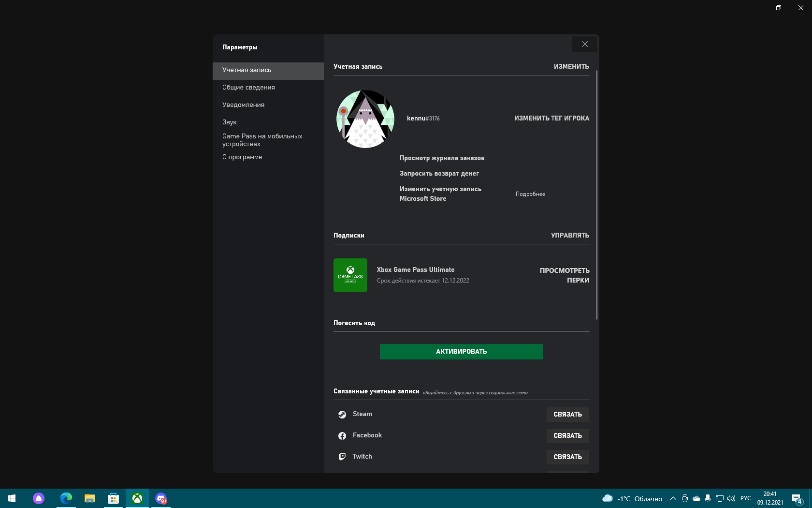Open network settings tray icon
This screenshot has height=508, width=812.
click(x=719, y=498)
